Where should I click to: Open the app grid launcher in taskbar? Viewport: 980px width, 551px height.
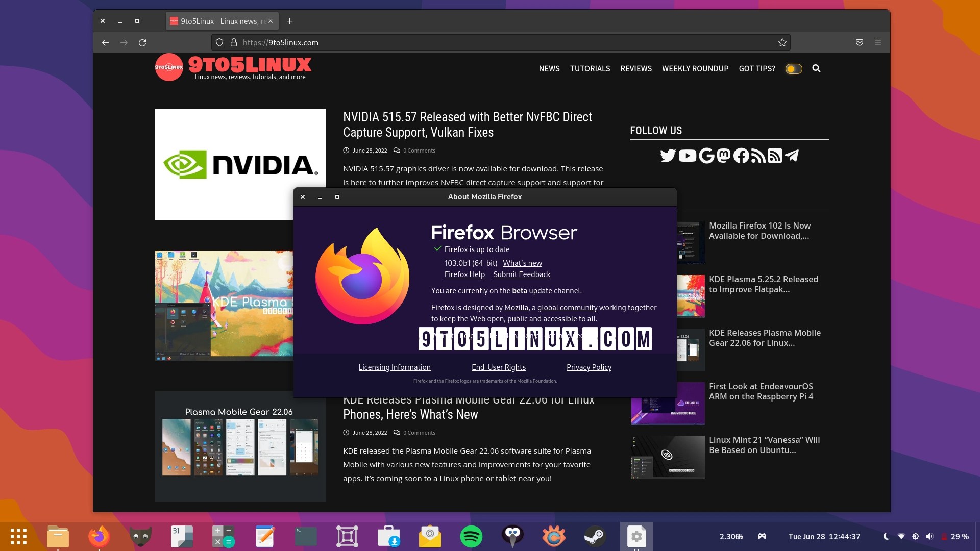(18, 536)
